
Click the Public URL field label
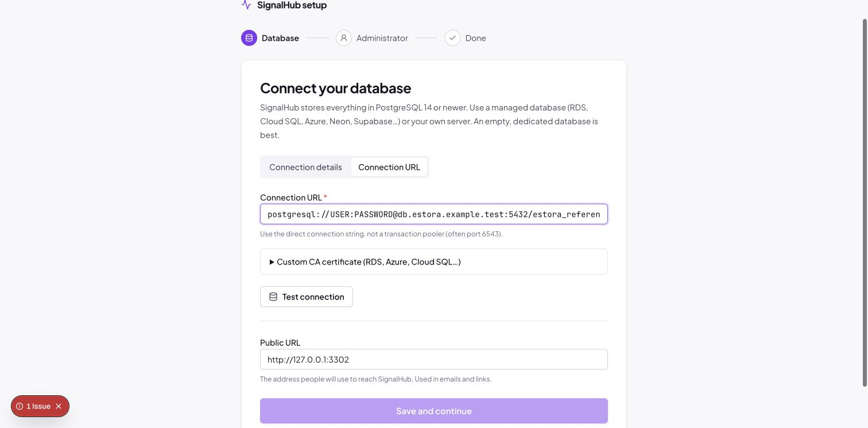(280, 343)
